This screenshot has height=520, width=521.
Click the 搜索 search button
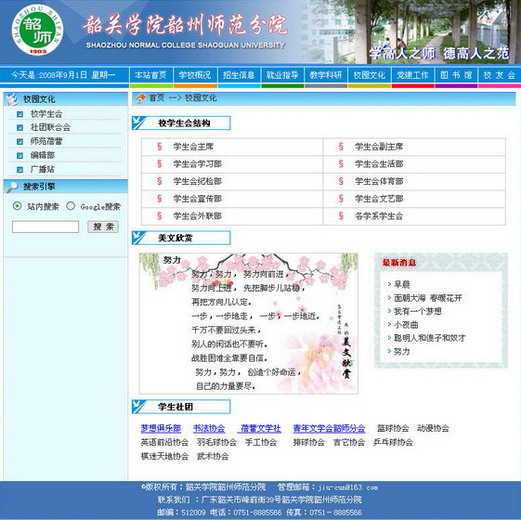[103, 227]
